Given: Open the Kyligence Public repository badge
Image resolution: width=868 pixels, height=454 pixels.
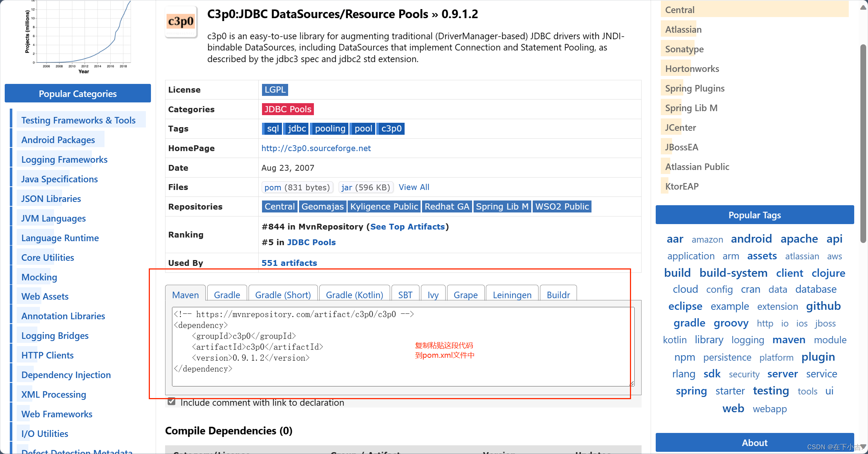Looking at the screenshot, I should [x=384, y=206].
